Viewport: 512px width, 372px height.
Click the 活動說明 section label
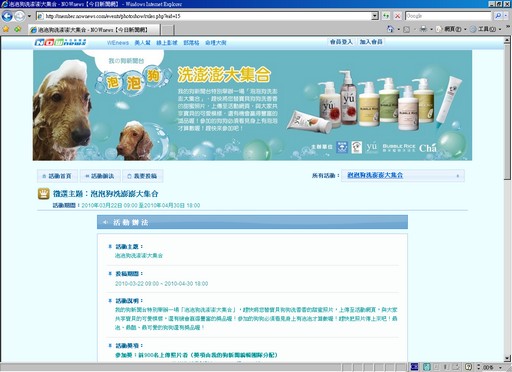(x=129, y=301)
